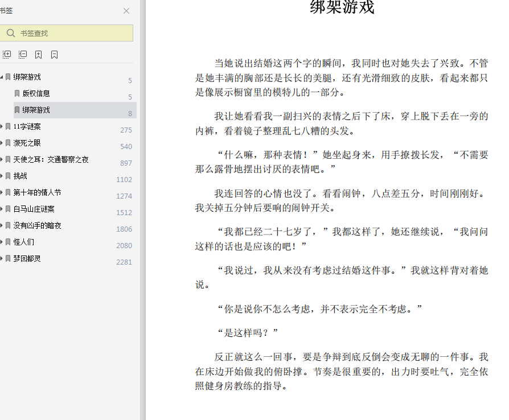This screenshot has width=509, height=420.
Task: Click page number 540
Action: pyautogui.click(x=126, y=147)
